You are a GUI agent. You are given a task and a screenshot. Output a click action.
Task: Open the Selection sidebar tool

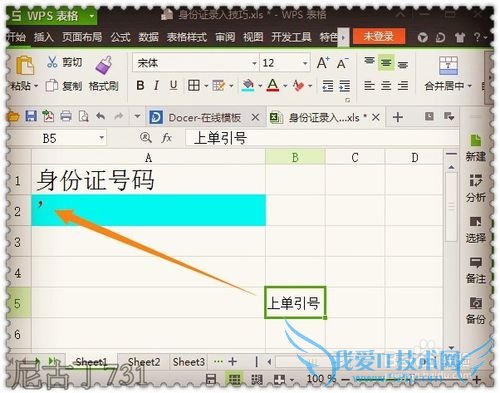[x=476, y=230]
